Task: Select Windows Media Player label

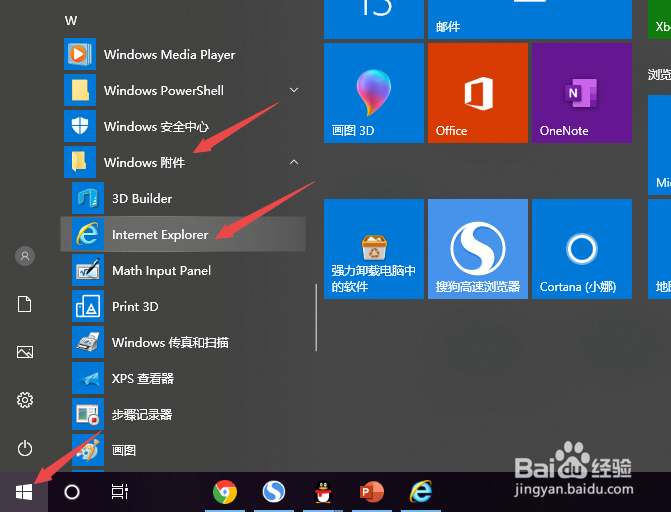Action: [169, 55]
